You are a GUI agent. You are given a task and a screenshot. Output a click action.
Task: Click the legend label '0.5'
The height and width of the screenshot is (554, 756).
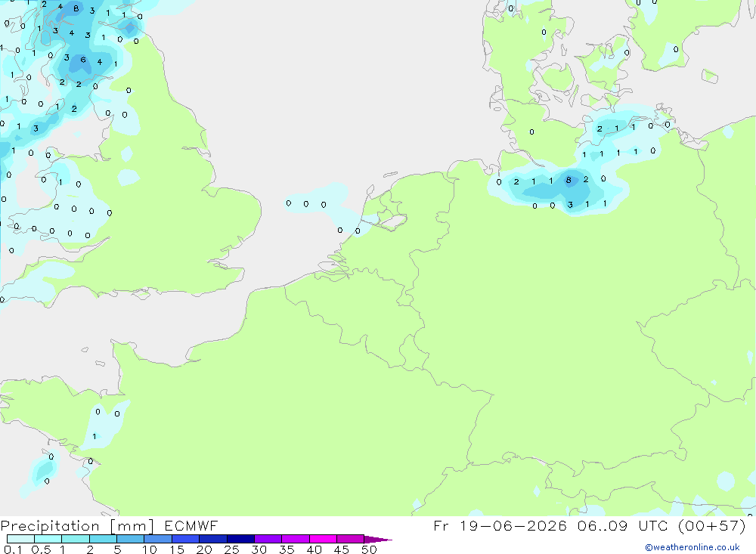41,549
